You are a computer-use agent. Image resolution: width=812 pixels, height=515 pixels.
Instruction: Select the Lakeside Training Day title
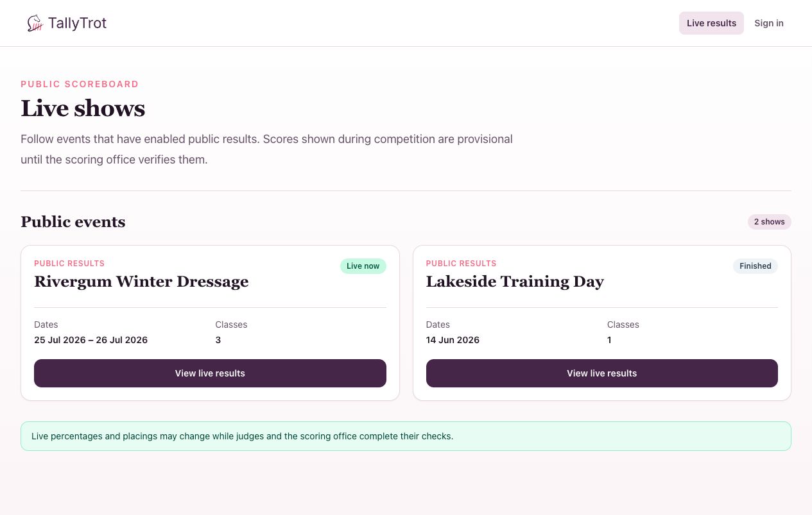click(x=515, y=282)
